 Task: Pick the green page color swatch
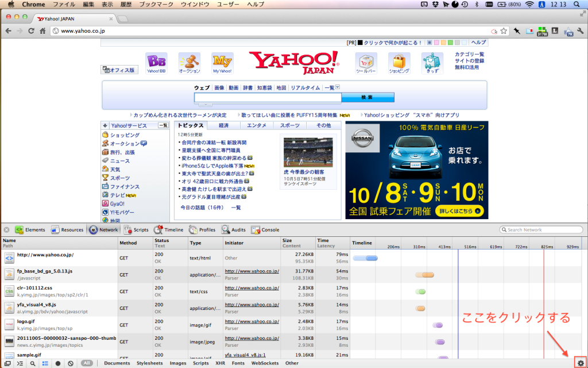(450, 43)
